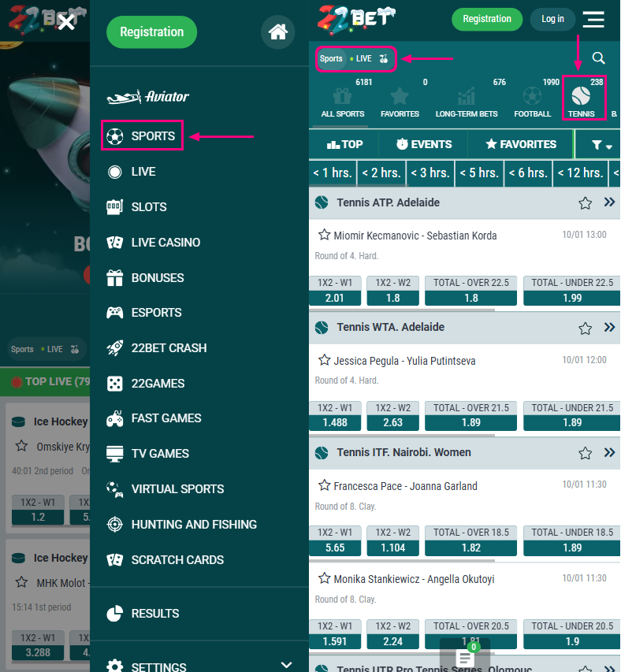The width and height of the screenshot is (621, 672).
Task: Open the bet slip icon at bottom
Action: [x=465, y=657]
